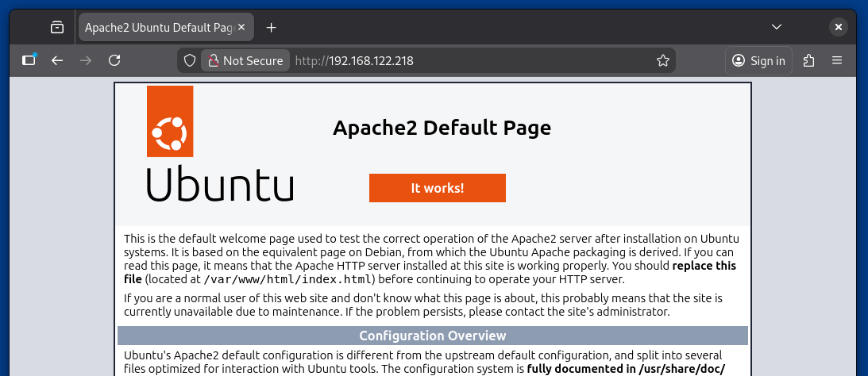Viewport: 868px width, 376px height.
Task: Reload the current page
Action: pos(114,60)
